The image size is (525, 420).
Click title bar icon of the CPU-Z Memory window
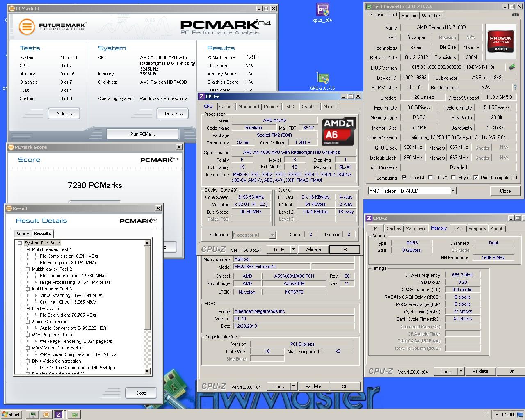(369, 218)
